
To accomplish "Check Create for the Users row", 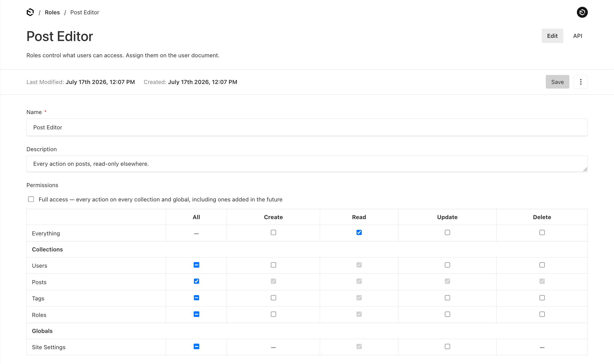I will click(x=273, y=265).
